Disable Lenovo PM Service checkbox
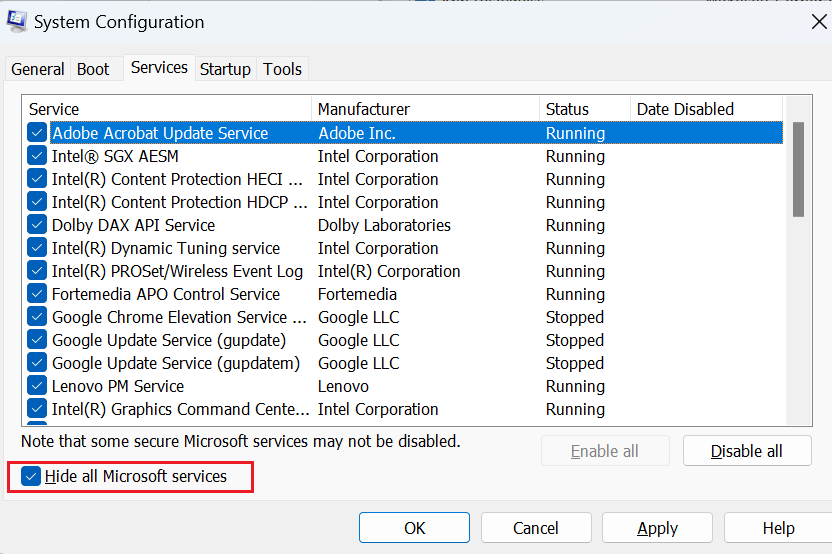832x554 pixels. tap(37, 386)
